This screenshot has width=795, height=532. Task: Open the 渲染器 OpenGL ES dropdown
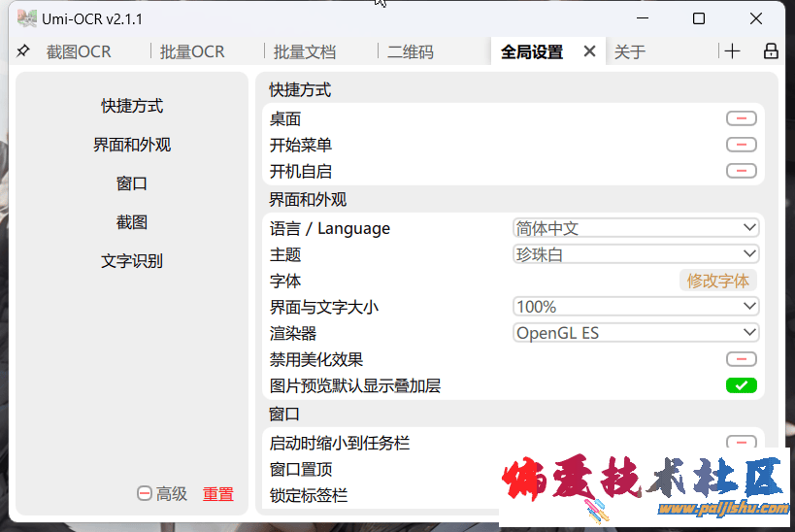(636, 333)
